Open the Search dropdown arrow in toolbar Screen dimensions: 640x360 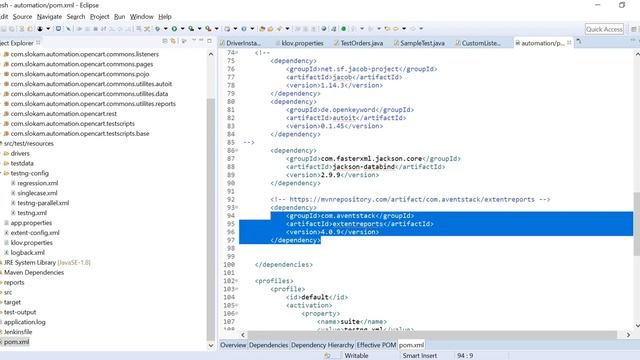(287, 29)
